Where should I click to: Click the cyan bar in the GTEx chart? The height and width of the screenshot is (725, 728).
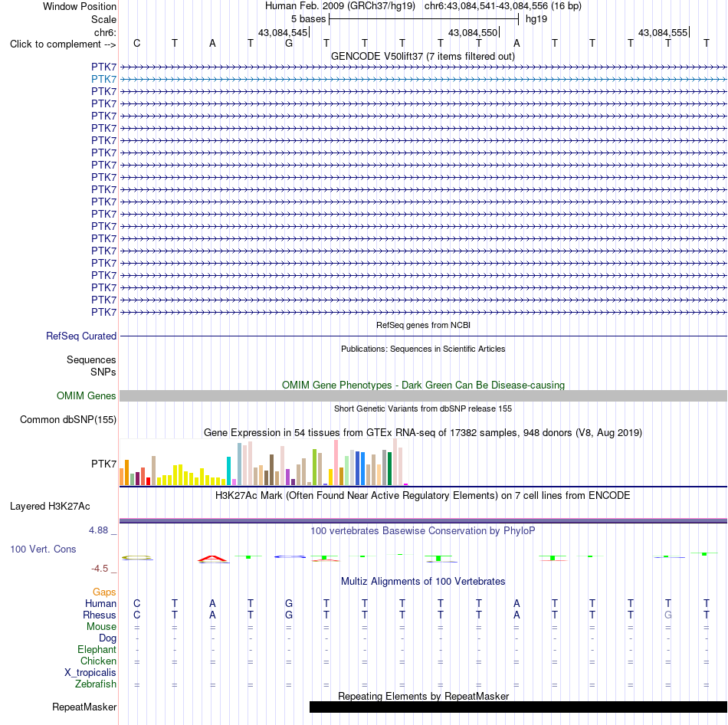(x=228, y=471)
